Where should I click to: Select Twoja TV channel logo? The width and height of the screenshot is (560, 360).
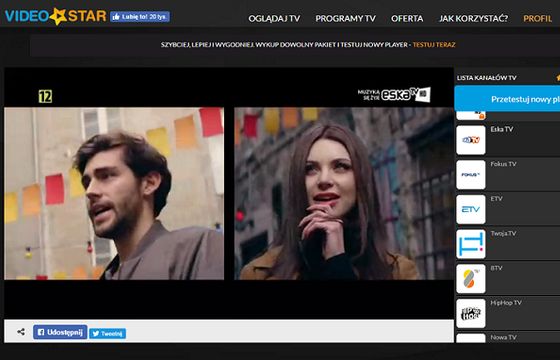coord(471,244)
